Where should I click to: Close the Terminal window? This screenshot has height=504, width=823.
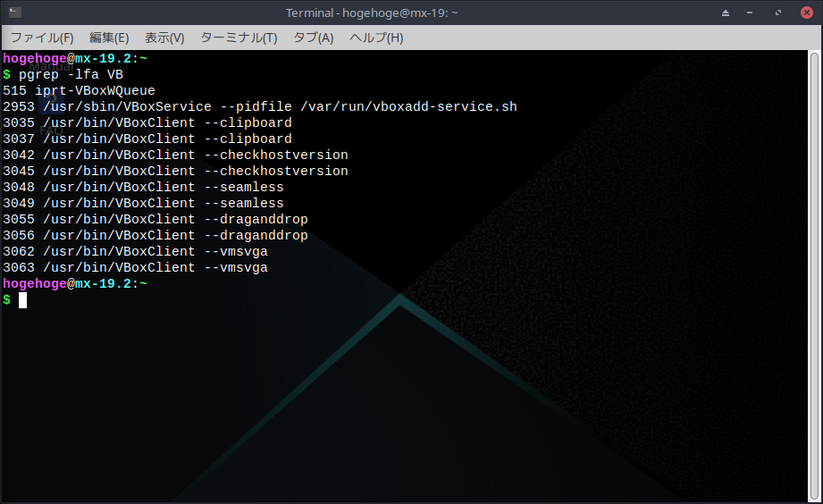coord(807,13)
